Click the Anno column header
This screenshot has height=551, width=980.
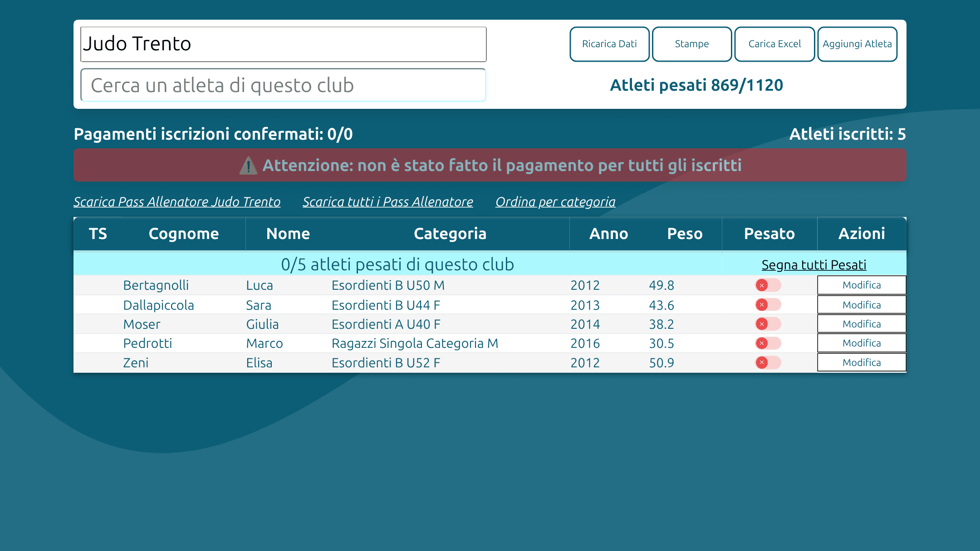click(x=608, y=234)
